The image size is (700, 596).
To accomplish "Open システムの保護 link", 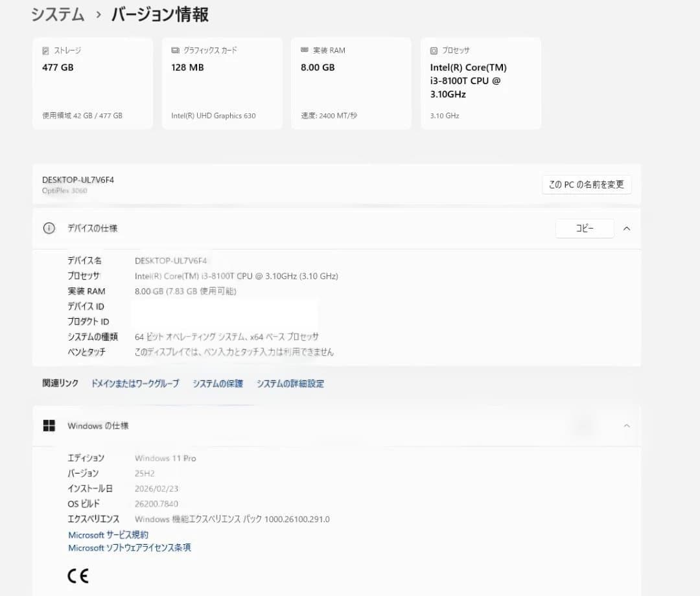I will tap(218, 384).
